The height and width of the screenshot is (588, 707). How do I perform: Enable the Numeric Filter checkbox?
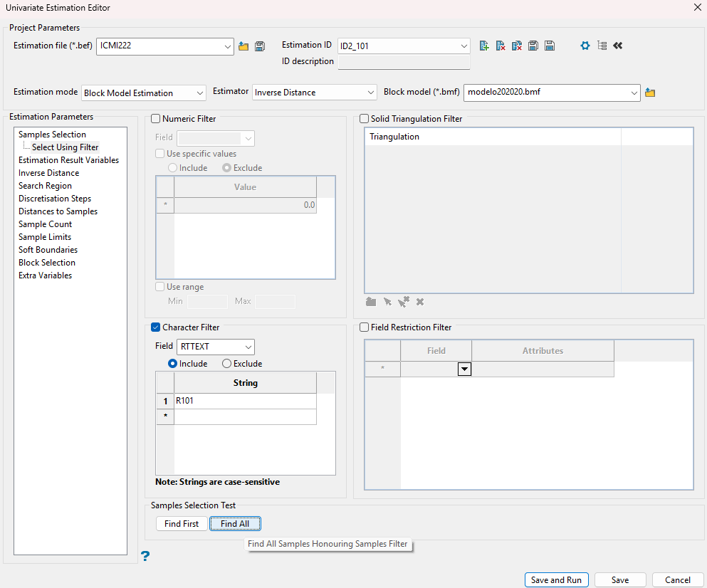coord(155,119)
